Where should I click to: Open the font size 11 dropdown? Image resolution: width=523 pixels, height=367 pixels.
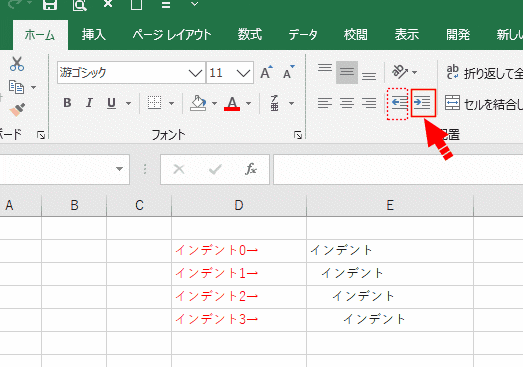pyautogui.click(x=243, y=72)
